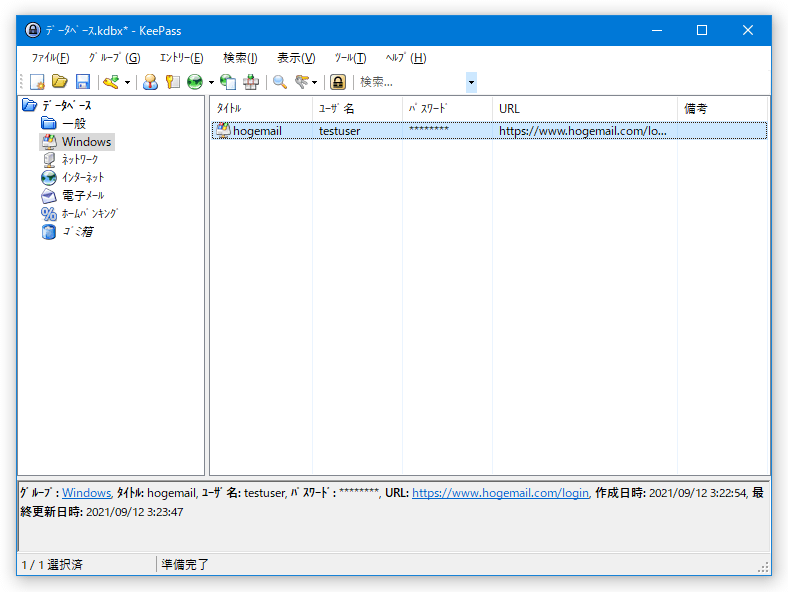Click the Add Entry key icon
The image size is (788, 592).
[x=111, y=81]
